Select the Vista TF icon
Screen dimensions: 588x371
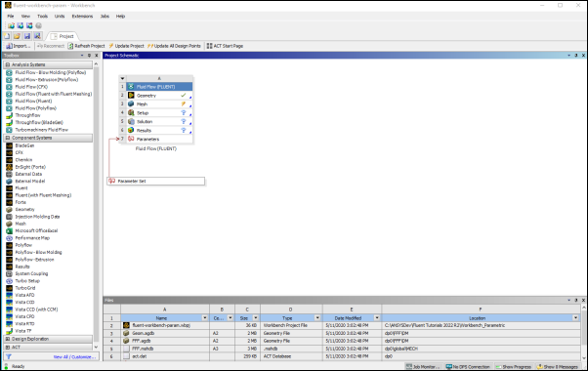[x=9, y=331]
